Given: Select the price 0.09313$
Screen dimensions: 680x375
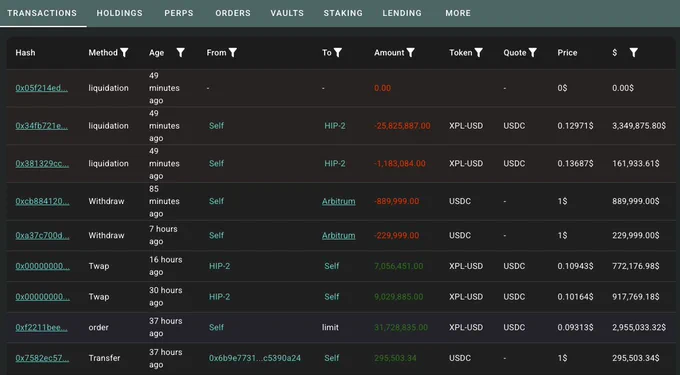Looking at the screenshot, I should pyautogui.click(x=575, y=327).
